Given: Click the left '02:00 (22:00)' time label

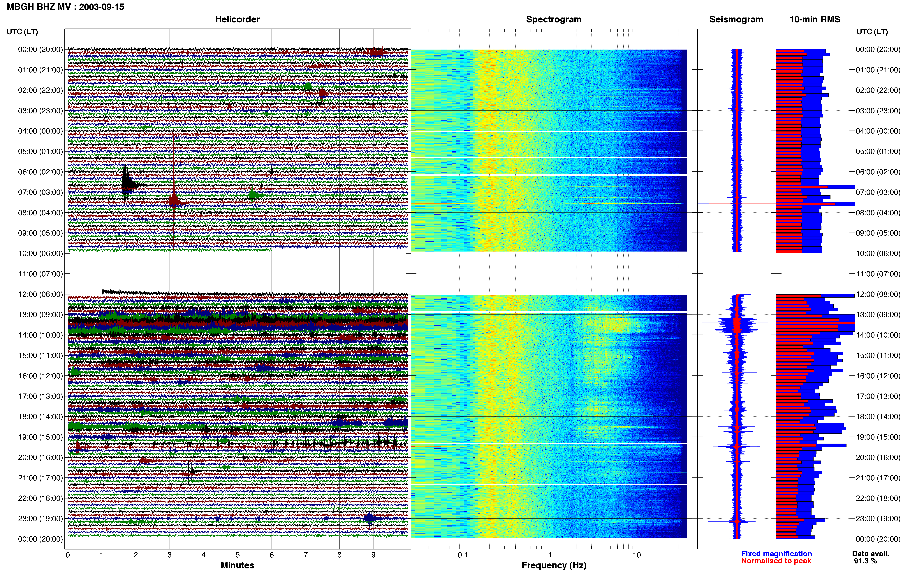Looking at the screenshot, I should pyautogui.click(x=41, y=90).
